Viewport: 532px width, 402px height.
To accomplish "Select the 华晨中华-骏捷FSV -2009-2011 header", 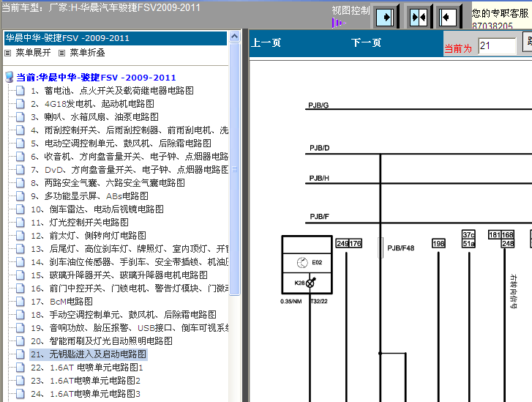I will (x=116, y=38).
